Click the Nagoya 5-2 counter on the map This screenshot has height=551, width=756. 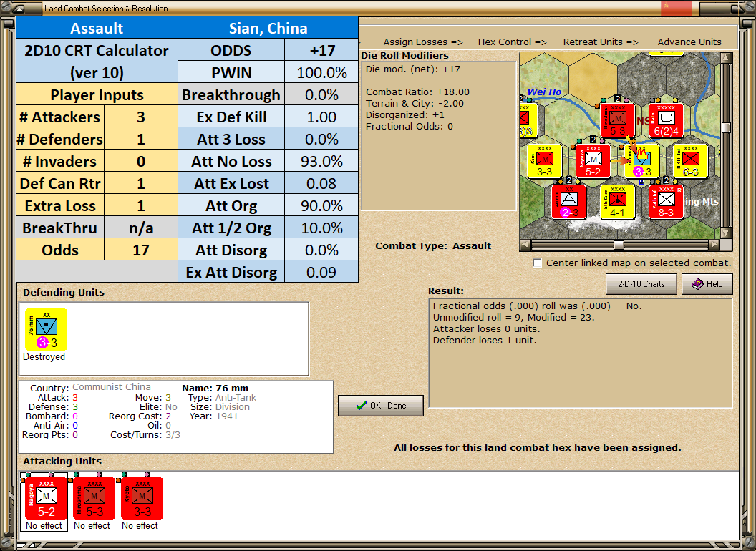(x=593, y=161)
